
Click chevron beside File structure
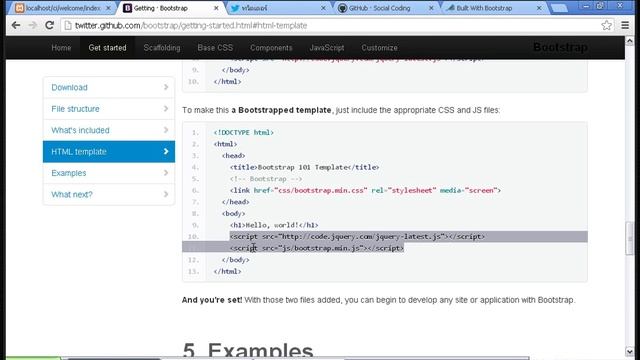pyautogui.click(x=166, y=109)
